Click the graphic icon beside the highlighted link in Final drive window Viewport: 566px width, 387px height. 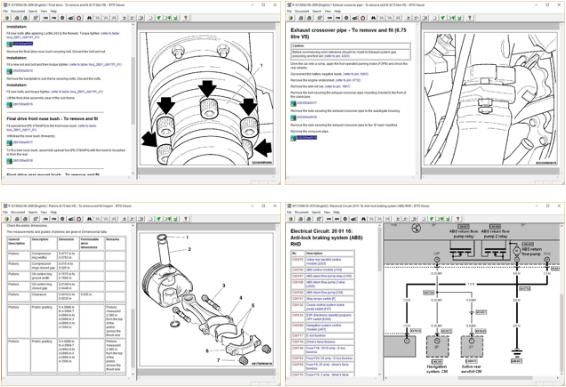tap(9, 44)
